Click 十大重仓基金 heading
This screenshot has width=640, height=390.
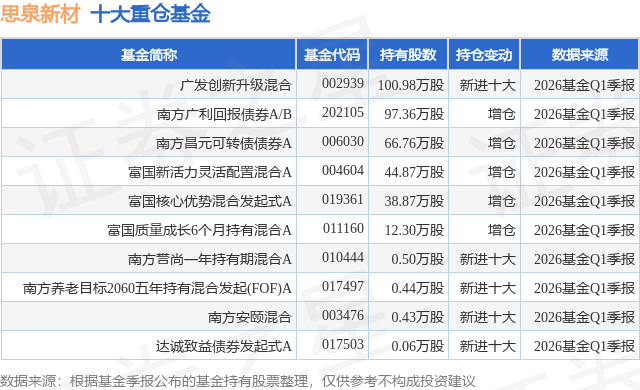[x=150, y=14]
